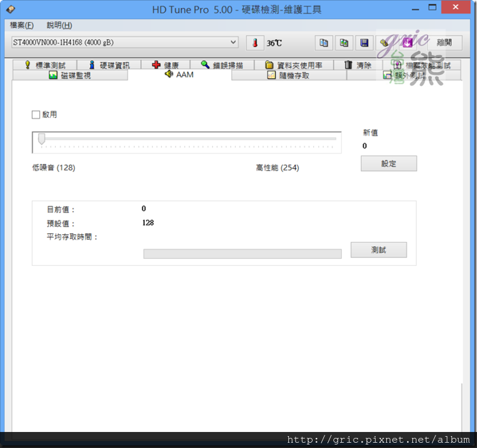Select the 額外測試 extra tests tab
Viewport: 477px width, 448px height.
[403, 75]
